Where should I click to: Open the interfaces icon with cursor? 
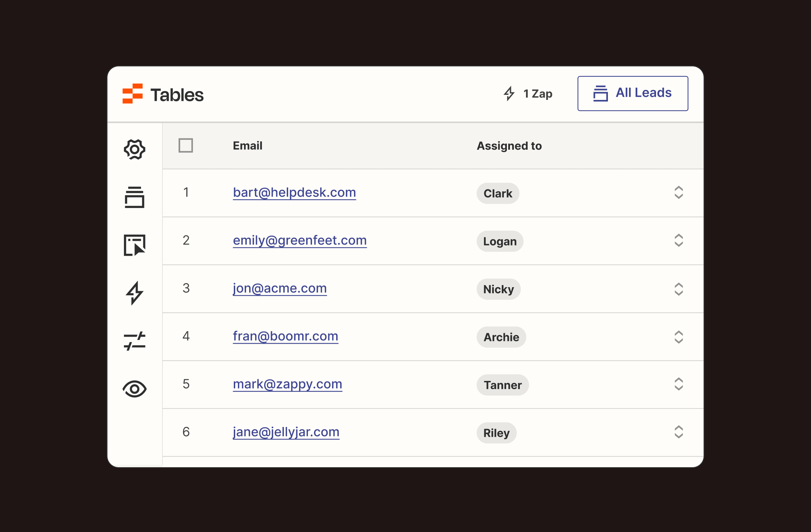pyautogui.click(x=134, y=245)
